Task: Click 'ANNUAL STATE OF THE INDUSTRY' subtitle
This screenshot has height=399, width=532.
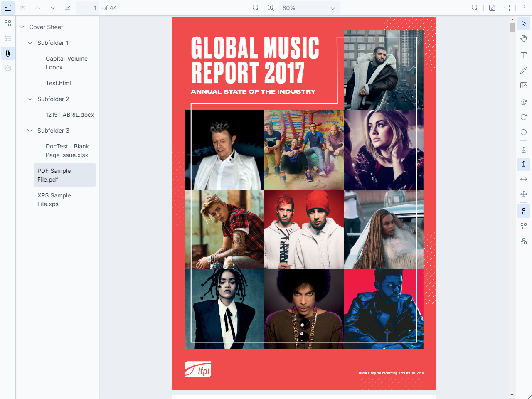Action: [253, 91]
